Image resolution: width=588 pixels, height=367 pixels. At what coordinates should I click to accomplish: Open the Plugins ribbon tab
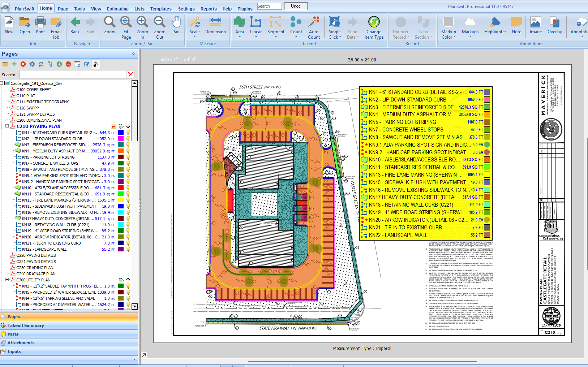(245, 9)
